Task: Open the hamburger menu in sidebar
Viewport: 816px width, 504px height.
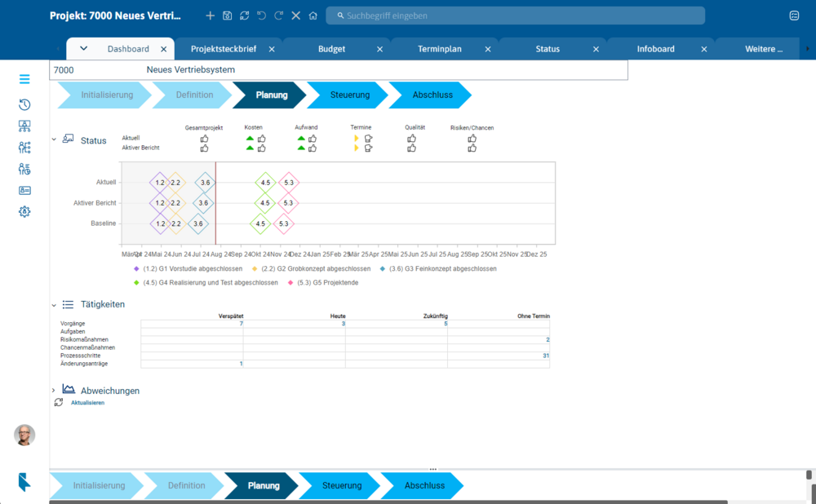Action: (24, 79)
